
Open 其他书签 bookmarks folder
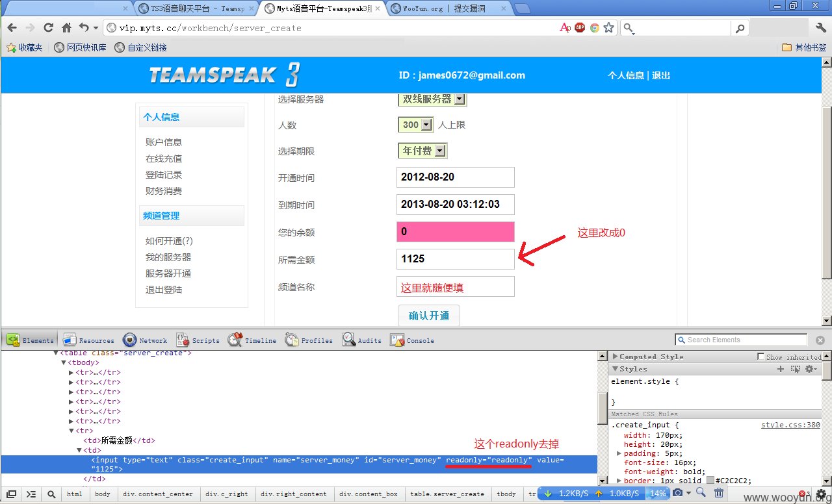(x=804, y=47)
